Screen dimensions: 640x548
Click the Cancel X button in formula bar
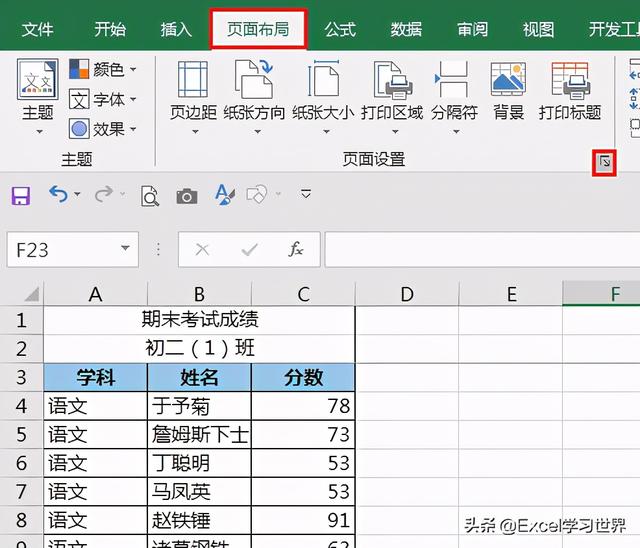(x=202, y=249)
